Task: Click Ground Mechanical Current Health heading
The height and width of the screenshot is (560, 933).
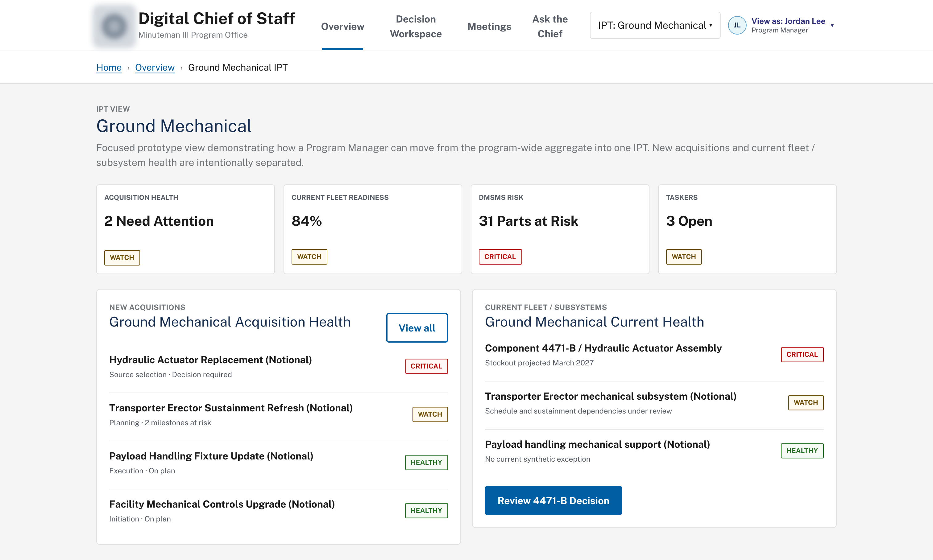Action: coord(594,322)
